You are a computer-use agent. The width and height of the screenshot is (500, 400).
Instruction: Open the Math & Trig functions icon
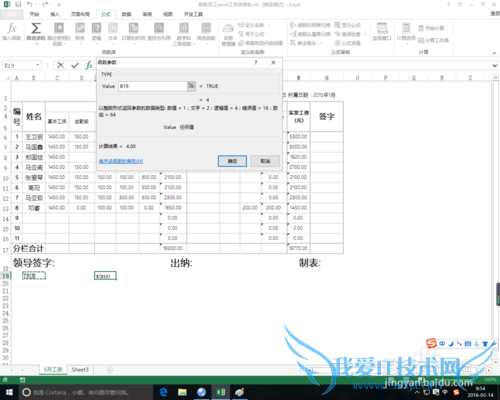click(184, 28)
